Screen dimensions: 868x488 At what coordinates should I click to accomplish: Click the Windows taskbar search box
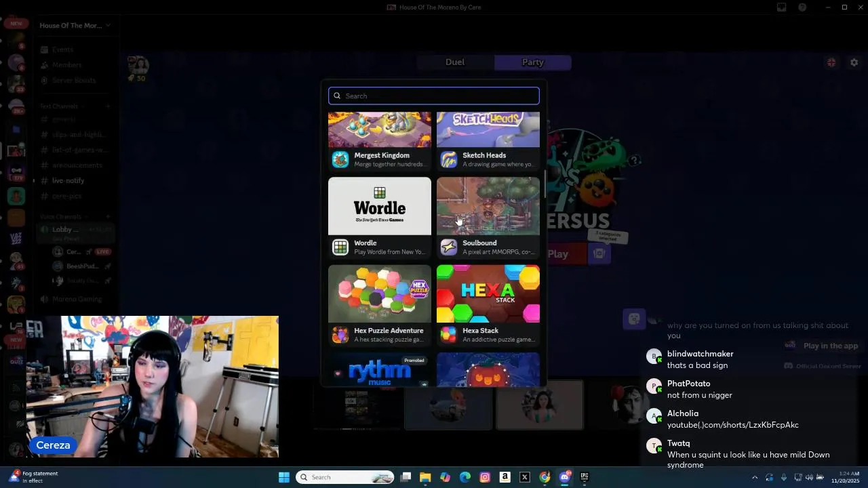pos(346,477)
